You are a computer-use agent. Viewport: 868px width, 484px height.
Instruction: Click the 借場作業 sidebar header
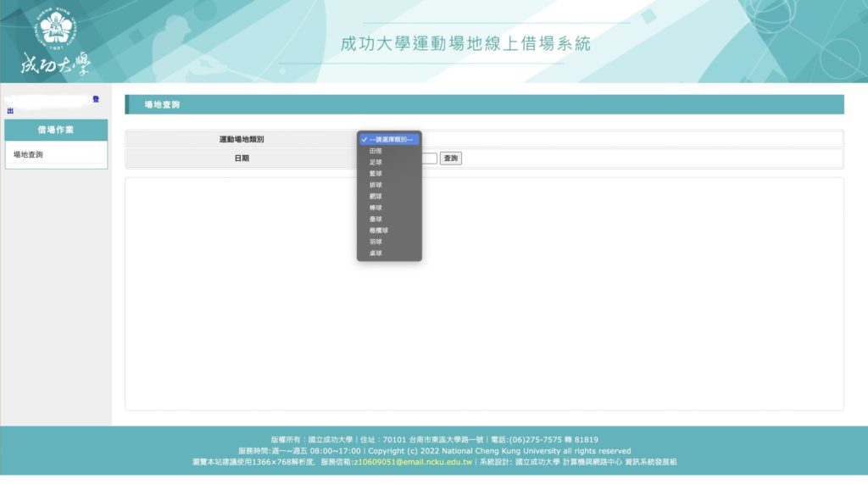click(56, 130)
